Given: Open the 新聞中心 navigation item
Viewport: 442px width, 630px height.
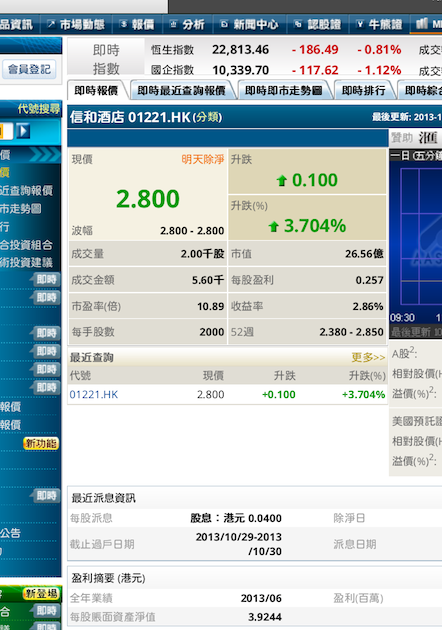Looking at the screenshot, I should click(x=249, y=25).
